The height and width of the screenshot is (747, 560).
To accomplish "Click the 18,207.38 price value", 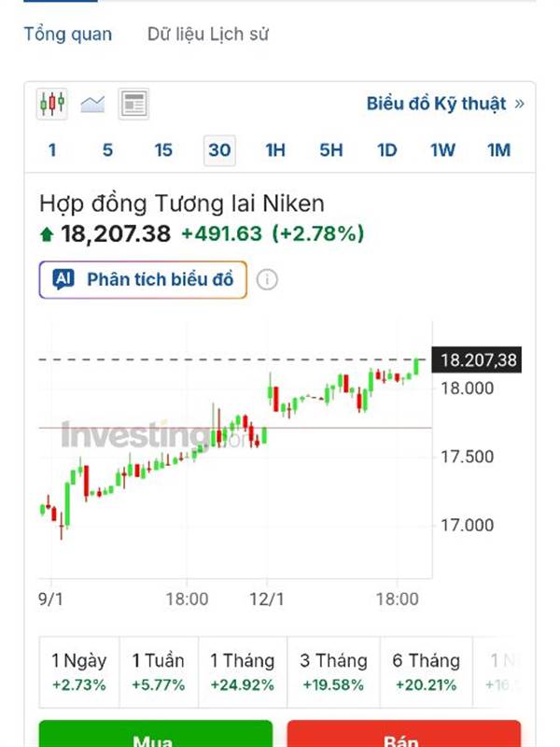I will (116, 234).
